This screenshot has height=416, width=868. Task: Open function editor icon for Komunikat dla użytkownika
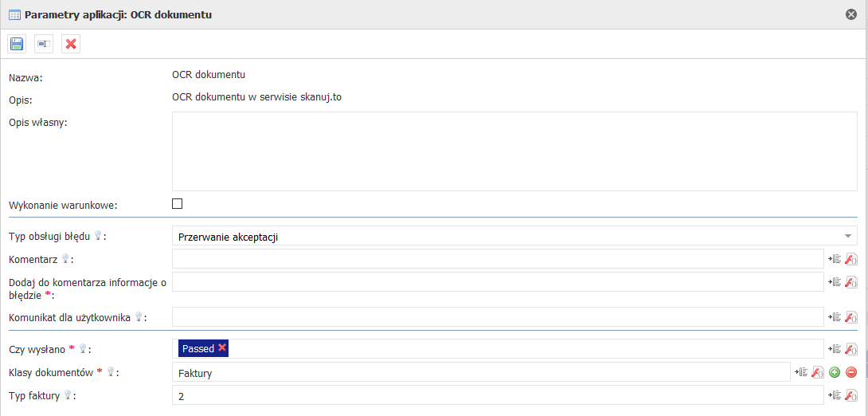[x=850, y=317]
